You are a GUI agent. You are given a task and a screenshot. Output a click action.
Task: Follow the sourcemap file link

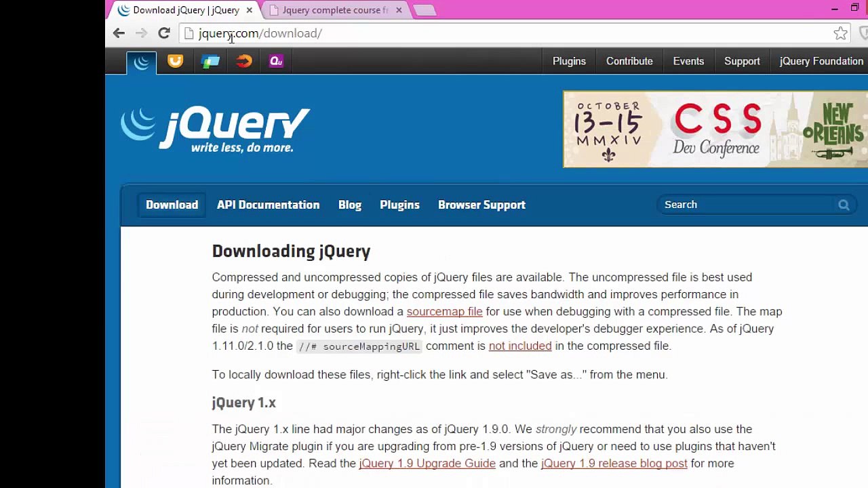(444, 312)
